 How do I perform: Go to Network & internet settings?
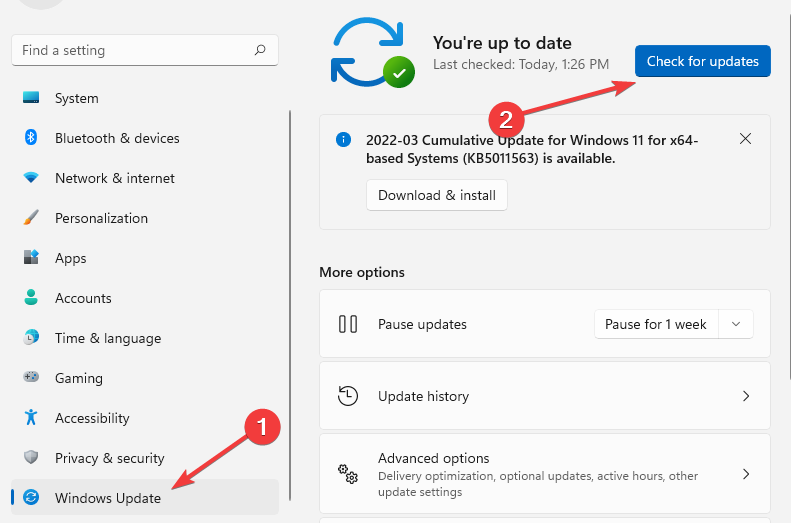point(145,178)
